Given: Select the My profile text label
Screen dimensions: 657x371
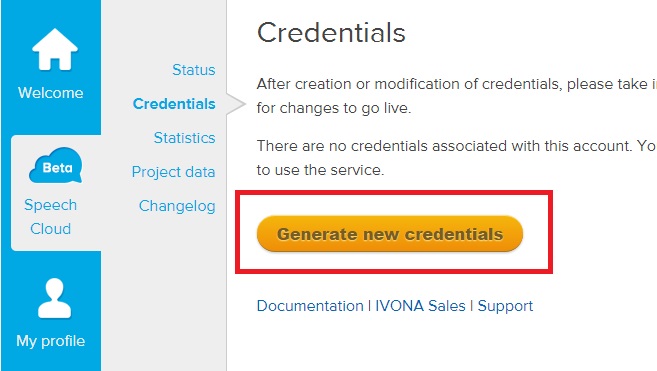Looking at the screenshot, I should (x=51, y=341).
